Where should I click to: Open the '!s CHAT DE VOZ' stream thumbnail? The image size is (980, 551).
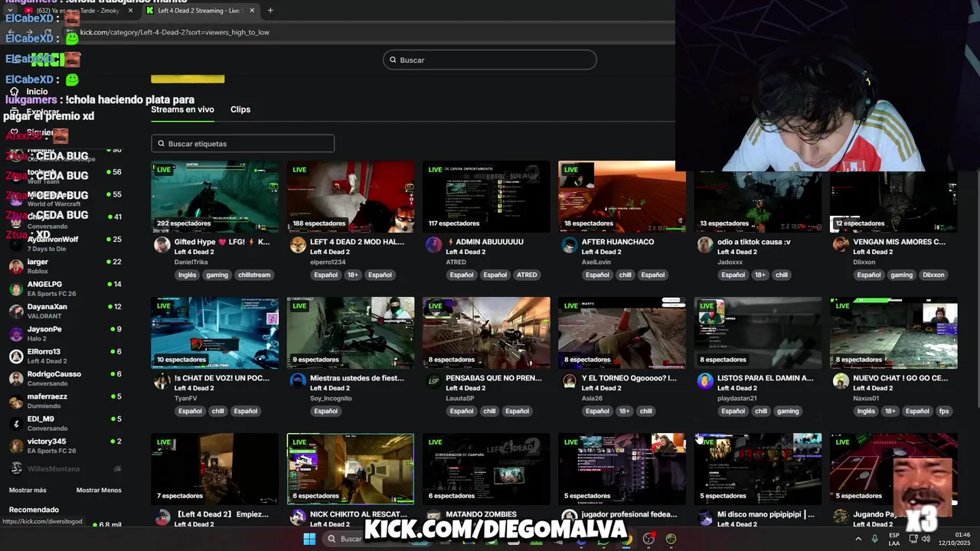(x=215, y=333)
